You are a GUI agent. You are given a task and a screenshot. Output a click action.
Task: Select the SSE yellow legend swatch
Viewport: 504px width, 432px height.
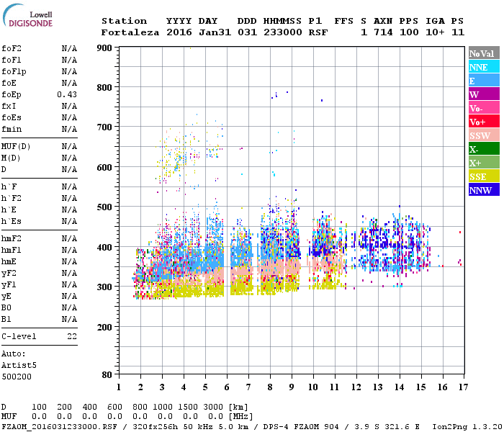(x=484, y=176)
